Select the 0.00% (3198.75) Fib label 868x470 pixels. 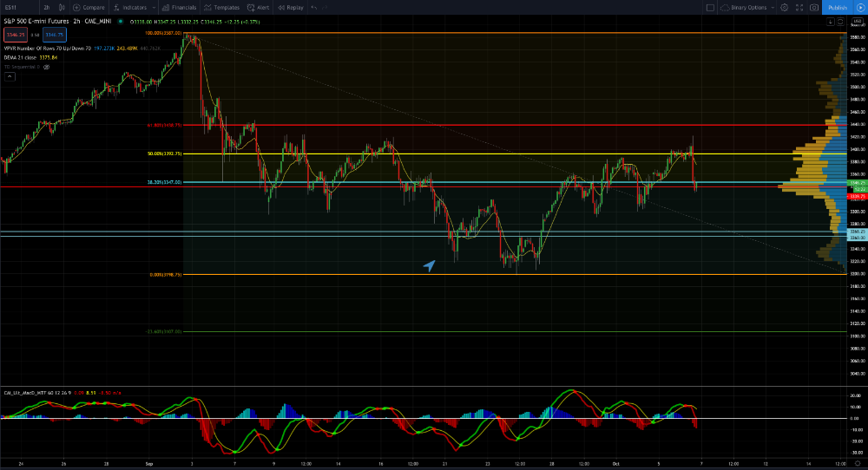pyautogui.click(x=166, y=274)
